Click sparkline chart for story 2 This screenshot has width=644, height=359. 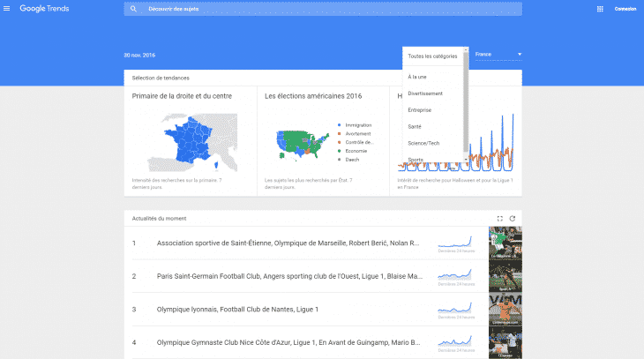(x=455, y=274)
